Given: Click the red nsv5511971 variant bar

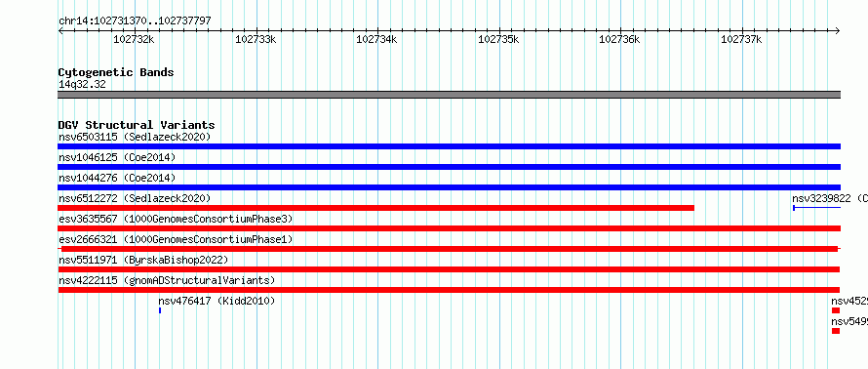Looking at the screenshot, I should pos(449,269).
